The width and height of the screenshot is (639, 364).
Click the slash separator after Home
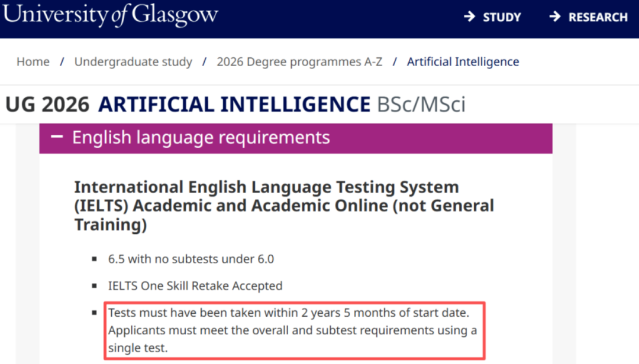pyautogui.click(x=62, y=61)
